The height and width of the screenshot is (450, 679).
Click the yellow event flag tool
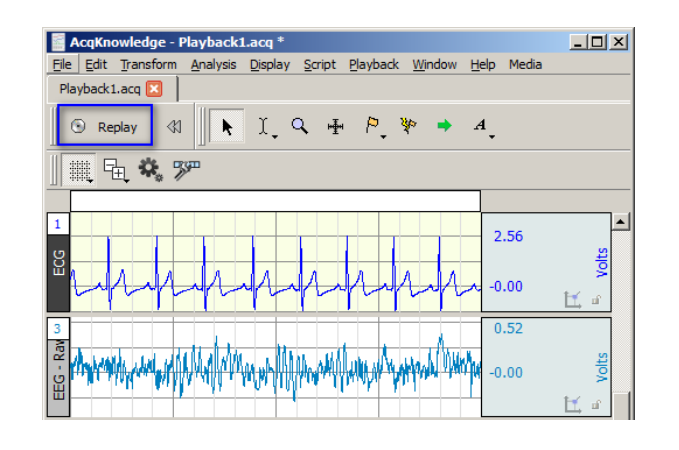click(x=372, y=127)
